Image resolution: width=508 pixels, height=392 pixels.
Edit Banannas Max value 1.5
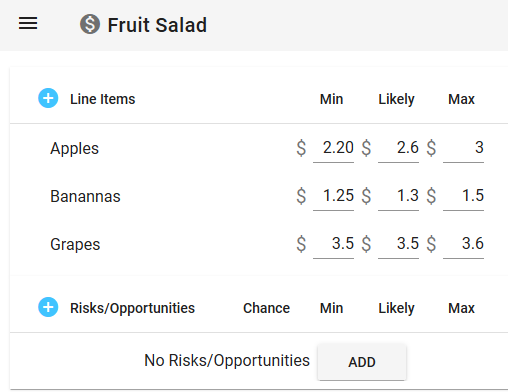463,196
